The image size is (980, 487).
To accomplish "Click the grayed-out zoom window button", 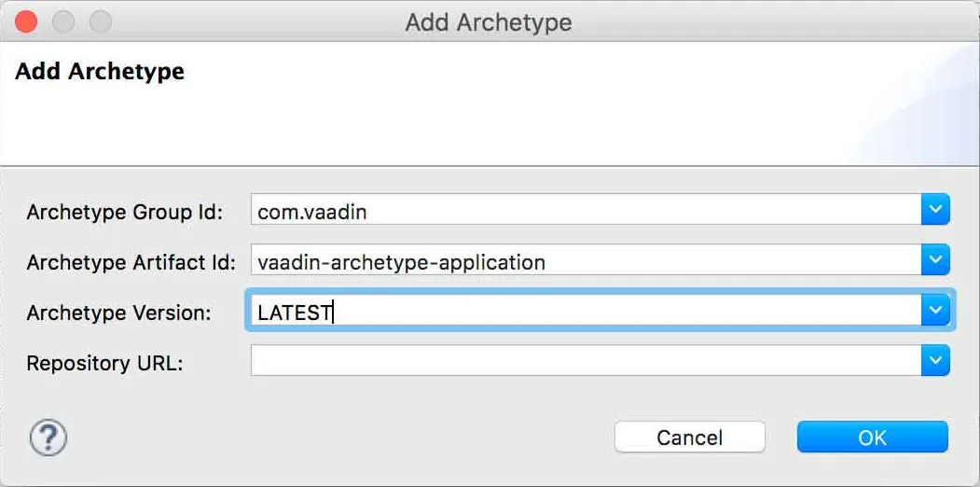I will [x=100, y=21].
